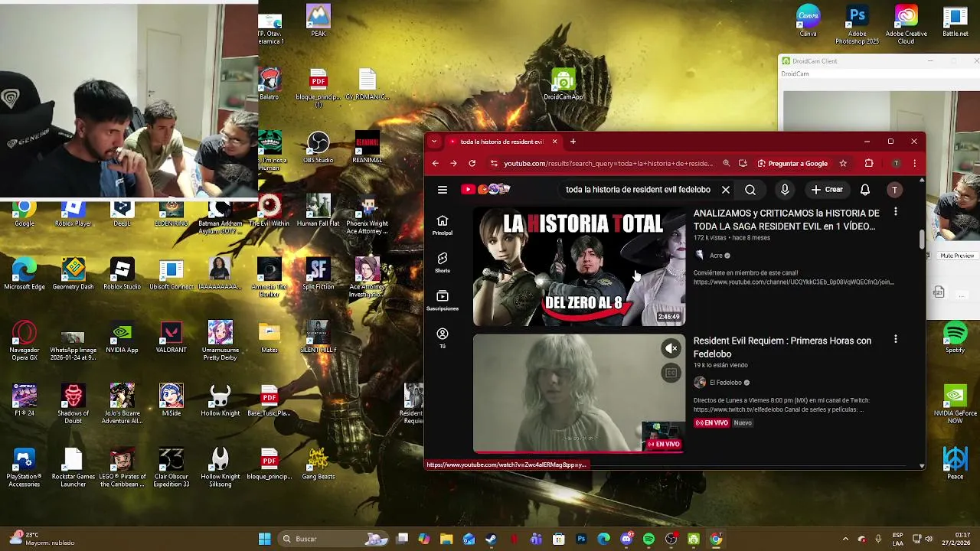Open the browser extensions puzzle icon
This screenshot has width=980, height=551.
(x=869, y=163)
